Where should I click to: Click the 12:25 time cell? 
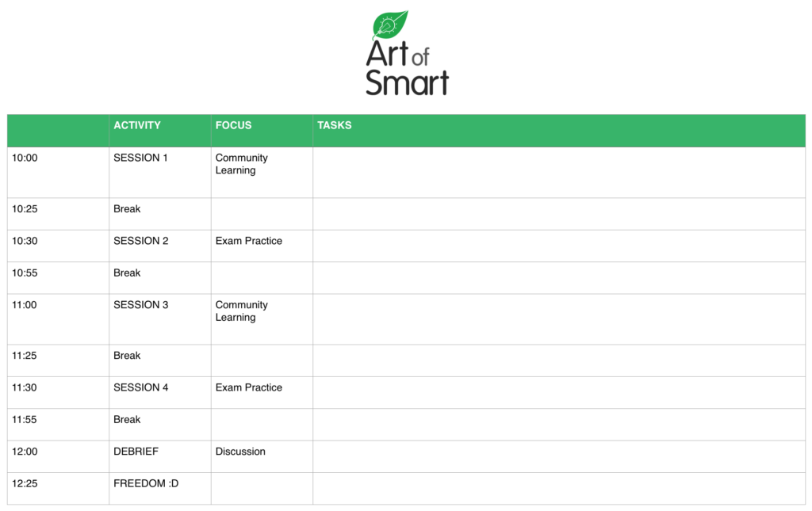25,483
